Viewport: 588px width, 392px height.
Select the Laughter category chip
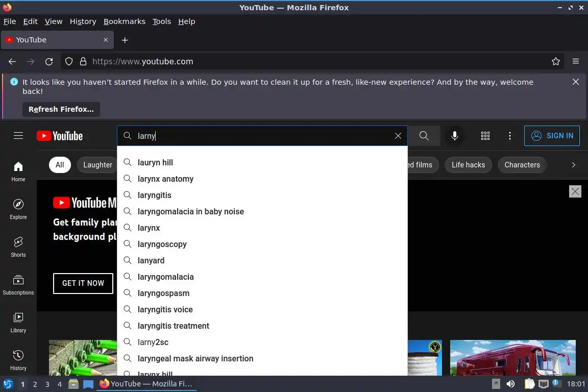click(97, 165)
